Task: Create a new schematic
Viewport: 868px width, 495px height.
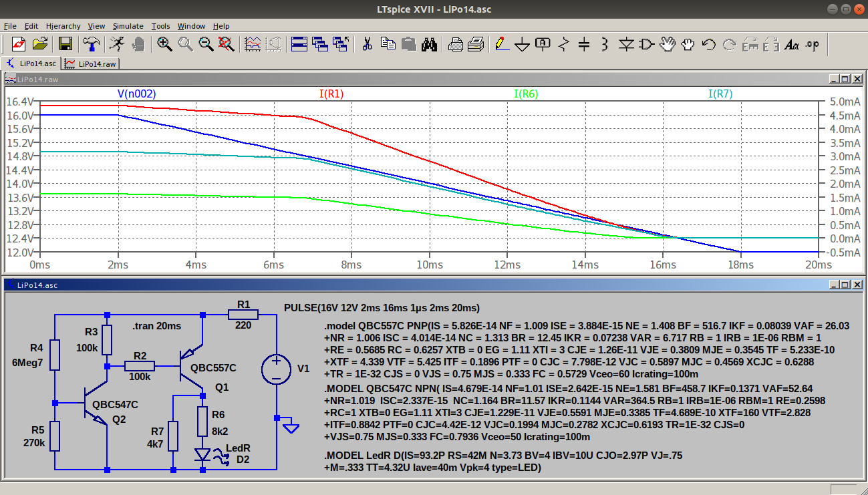Action: (19, 44)
